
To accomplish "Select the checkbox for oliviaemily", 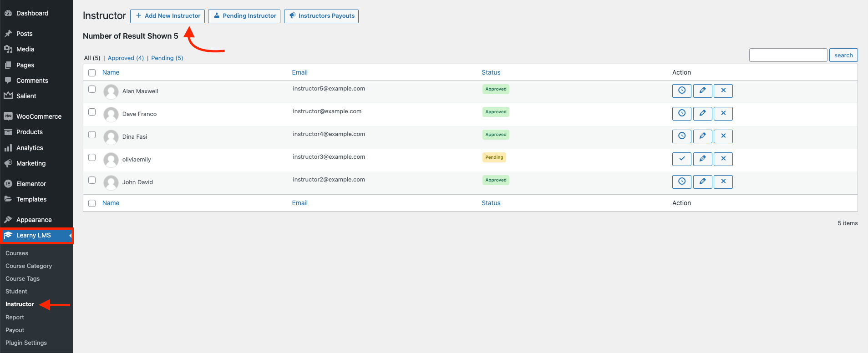I will coord(92,157).
